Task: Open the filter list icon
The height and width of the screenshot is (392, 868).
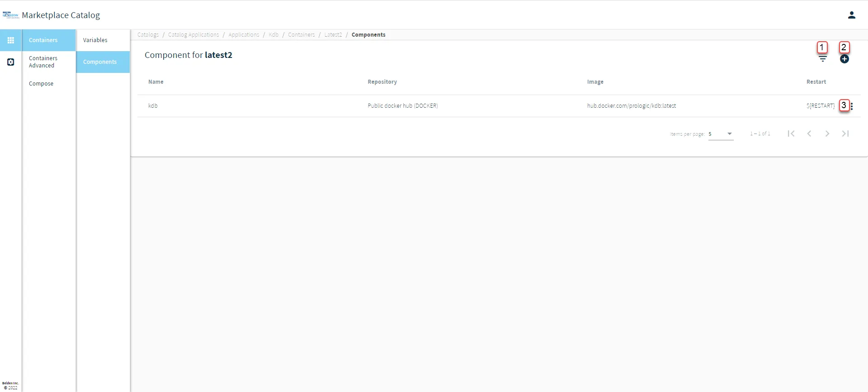Action: pyautogui.click(x=823, y=59)
